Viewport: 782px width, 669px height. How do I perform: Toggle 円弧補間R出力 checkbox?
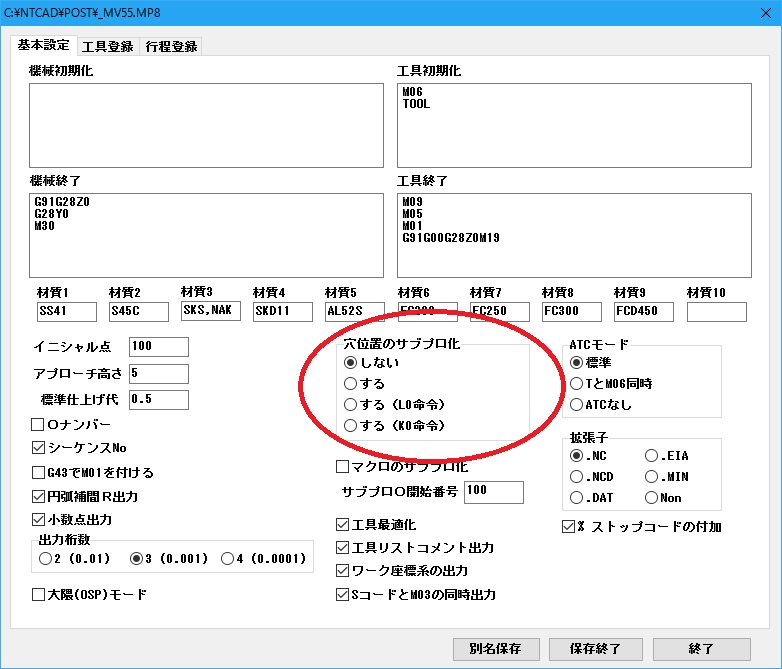click(38, 496)
